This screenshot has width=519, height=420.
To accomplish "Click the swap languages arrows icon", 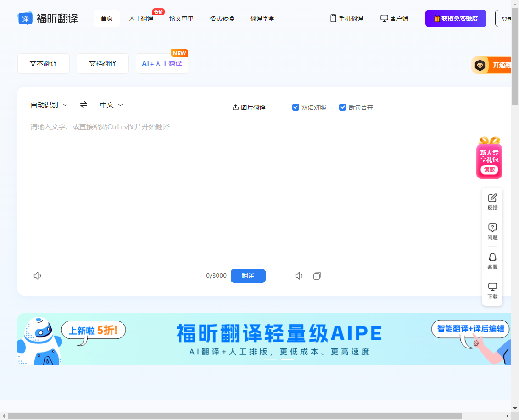I will pyautogui.click(x=84, y=105).
